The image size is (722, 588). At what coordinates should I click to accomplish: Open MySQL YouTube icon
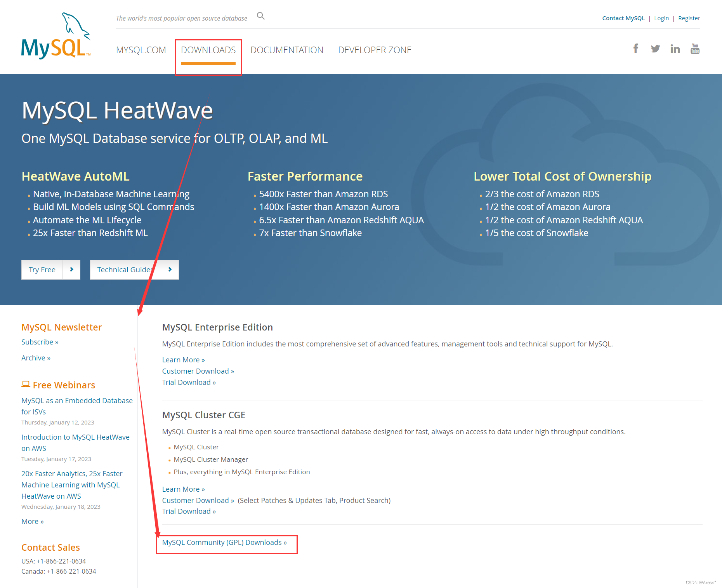695,49
